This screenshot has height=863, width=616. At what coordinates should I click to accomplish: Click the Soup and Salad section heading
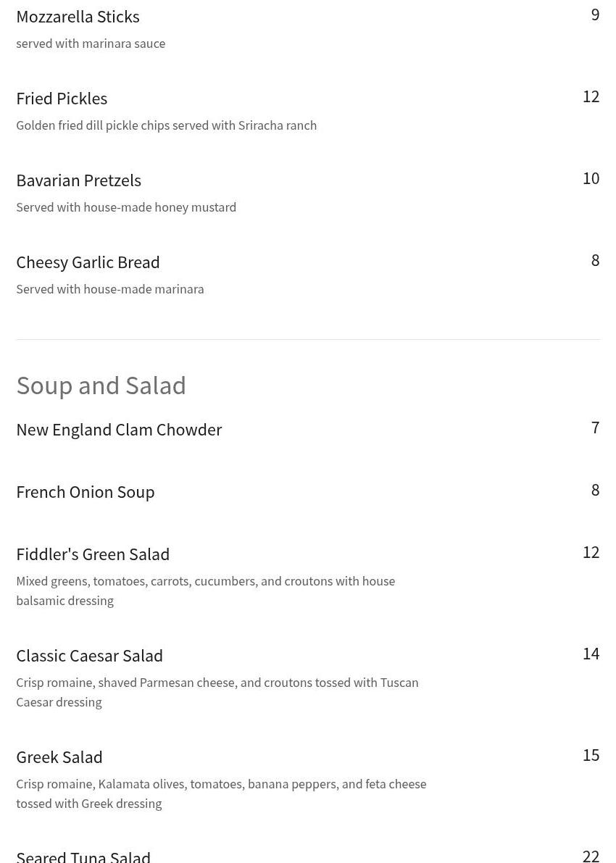(101, 385)
